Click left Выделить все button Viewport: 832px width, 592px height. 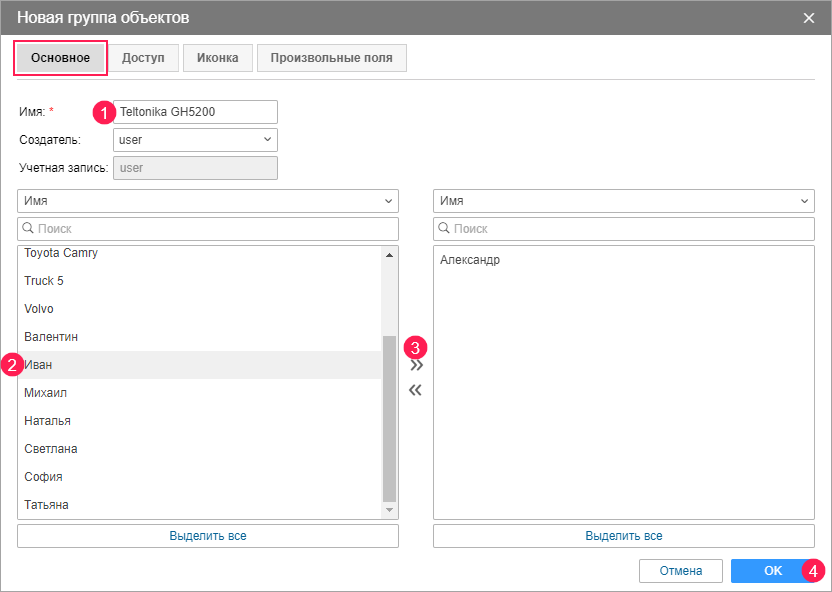208,536
